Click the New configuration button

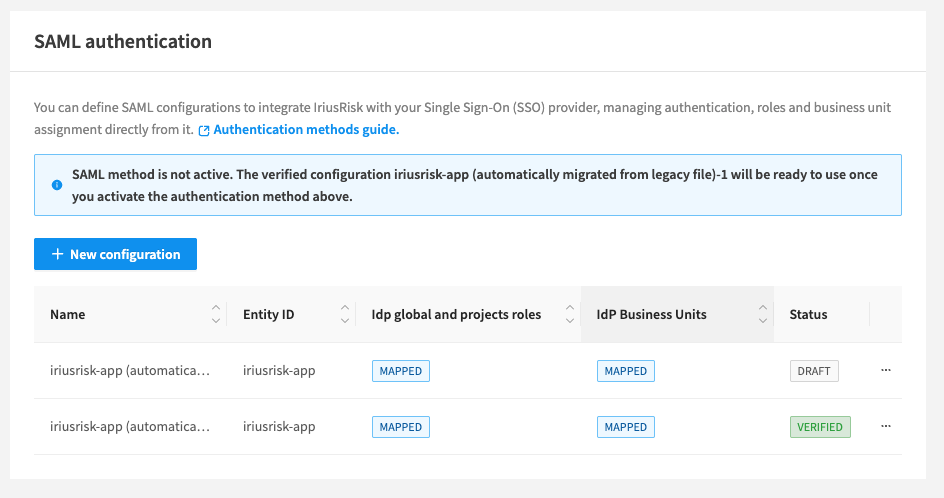coord(115,254)
